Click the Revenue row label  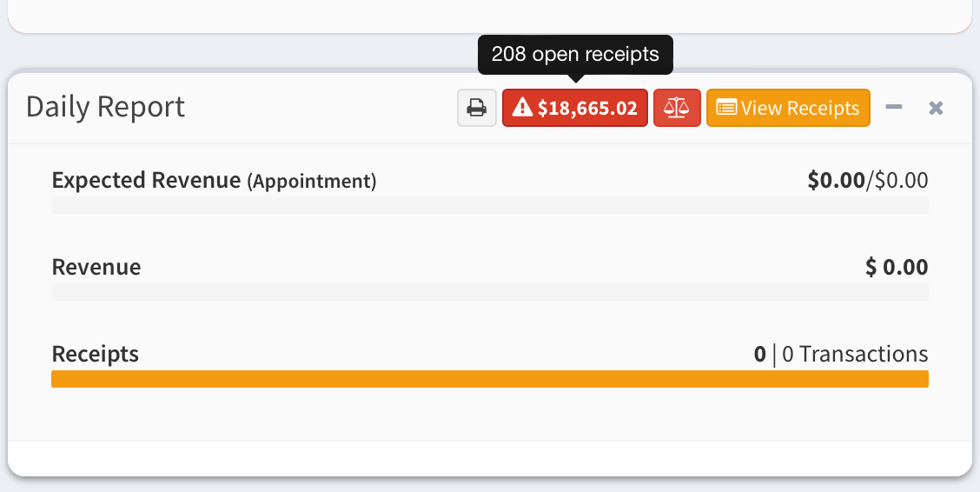tap(96, 267)
